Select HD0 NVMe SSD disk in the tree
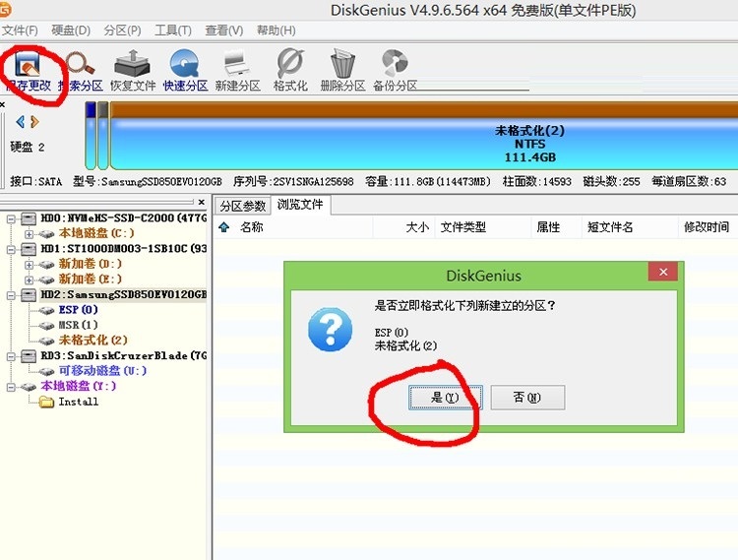 (x=123, y=218)
